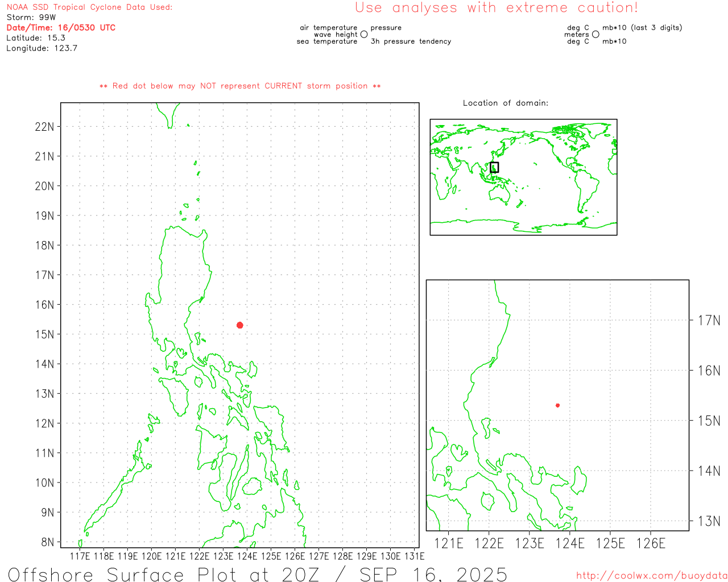Click the 131E longitude label on main map
This screenshot has width=728, height=582.
(x=415, y=556)
